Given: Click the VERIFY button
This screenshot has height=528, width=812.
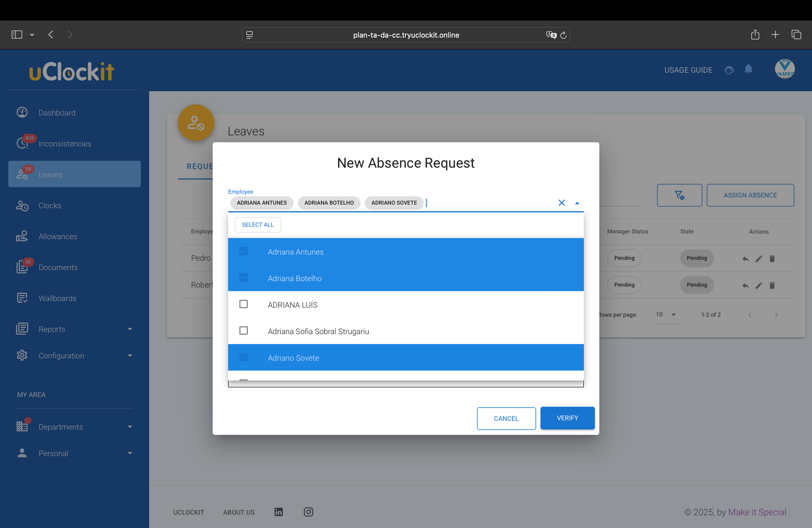Looking at the screenshot, I should (568, 418).
